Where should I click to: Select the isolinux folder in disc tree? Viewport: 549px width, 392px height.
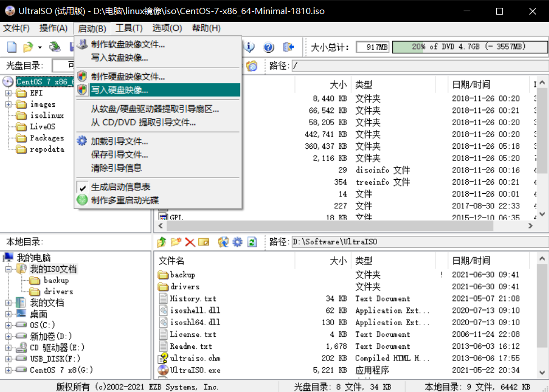coord(47,115)
